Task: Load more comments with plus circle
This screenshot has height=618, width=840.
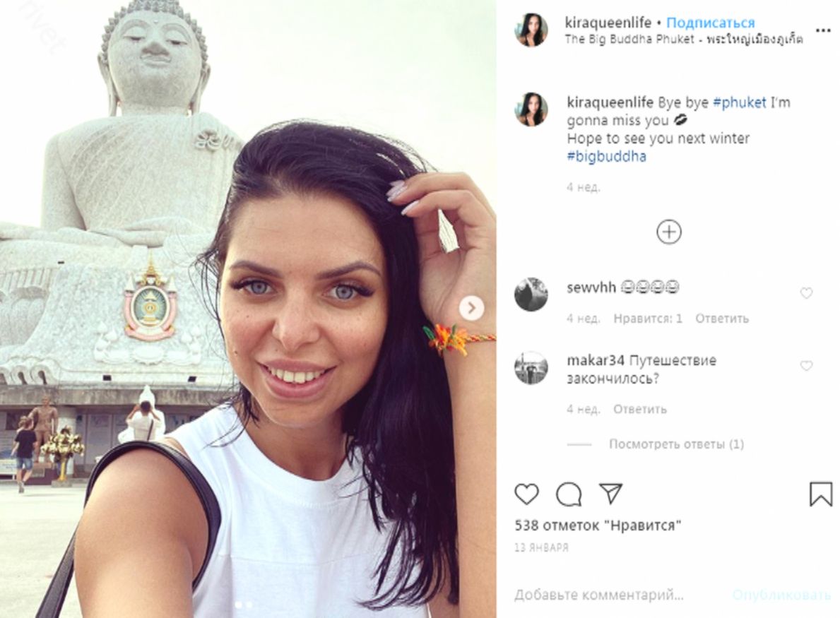Action: 668,232
